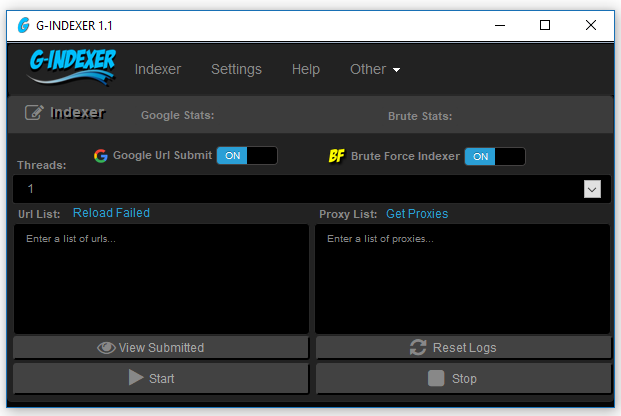The width and height of the screenshot is (621, 416).
Task: Click the Google G logo icon
Action: [x=101, y=156]
